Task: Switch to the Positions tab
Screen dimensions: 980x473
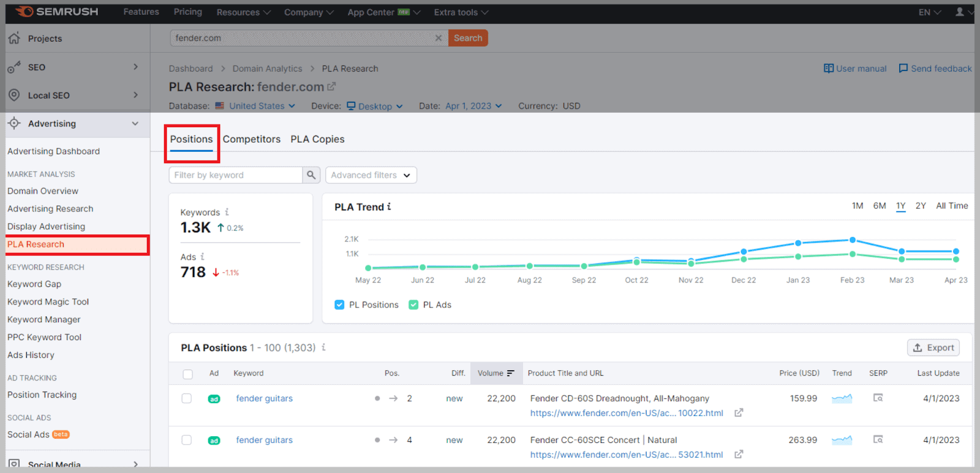Action: coord(192,139)
